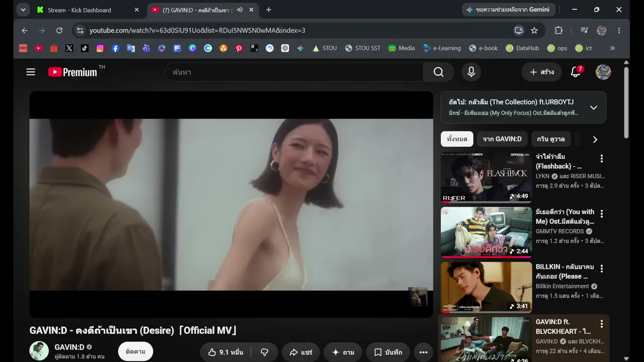This screenshot has height=362, width=644.
Task: Open the YouTube account avatar menu
Action: point(603,72)
